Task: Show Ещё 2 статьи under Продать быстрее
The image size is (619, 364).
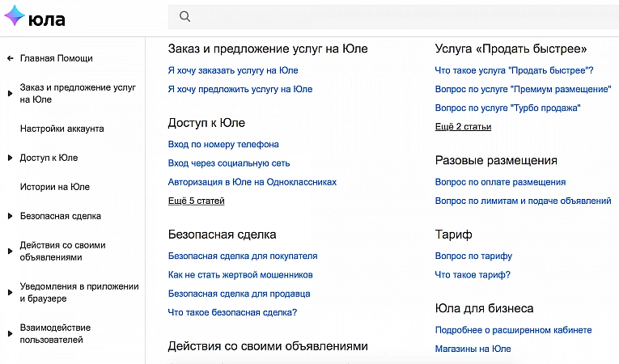Action: tap(463, 126)
